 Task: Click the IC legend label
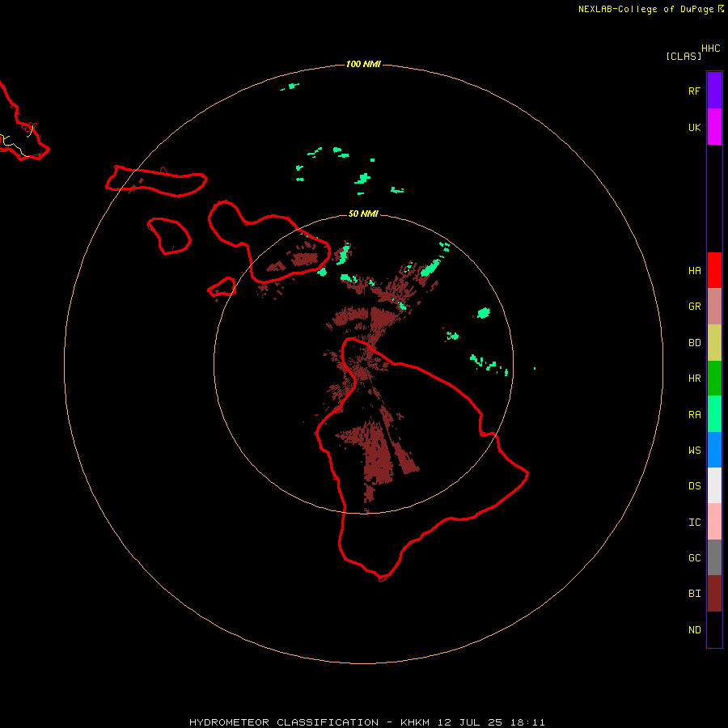pyautogui.click(x=694, y=523)
